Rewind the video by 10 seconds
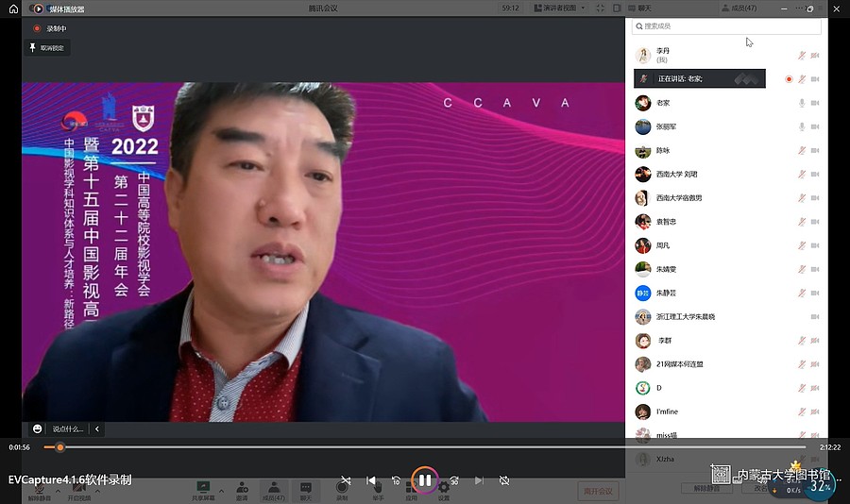 pos(397,480)
